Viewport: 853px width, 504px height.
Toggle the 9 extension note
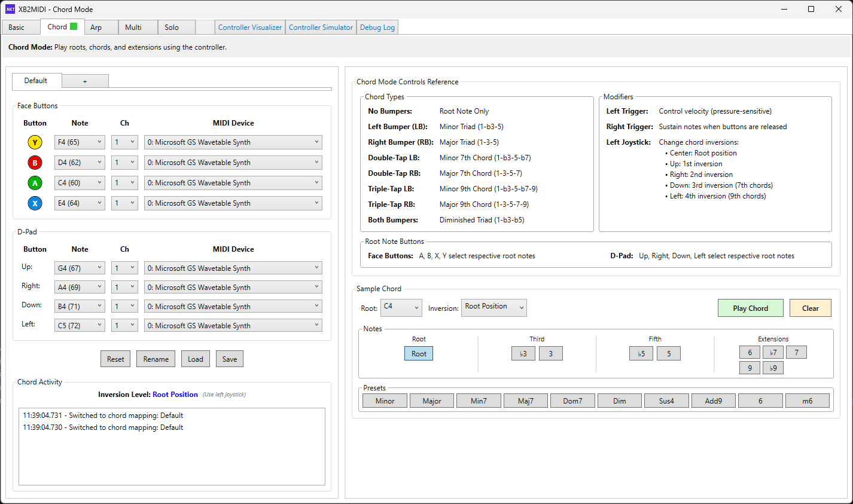pyautogui.click(x=750, y=368)
